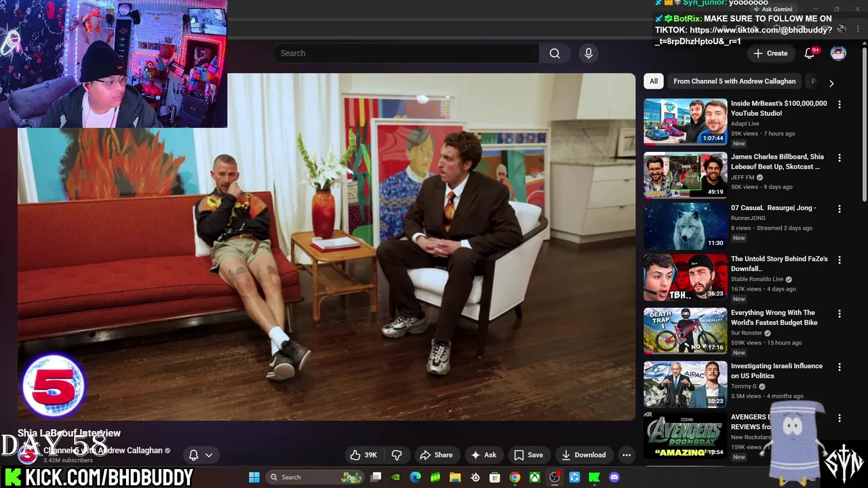Viewport: 868px width, 488px height.
Task: Dislike the video
Action: [x=397, y=455]
